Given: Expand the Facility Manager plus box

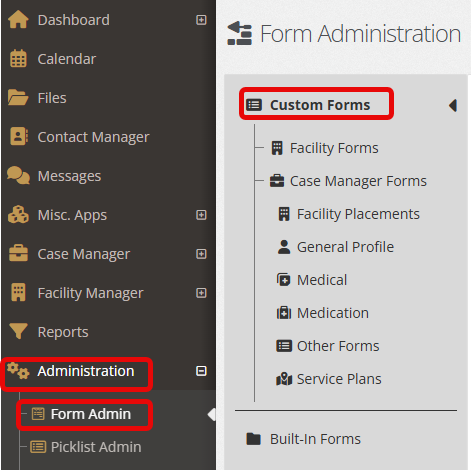Looking at the screenshot, I should click(x=201, y=293).
